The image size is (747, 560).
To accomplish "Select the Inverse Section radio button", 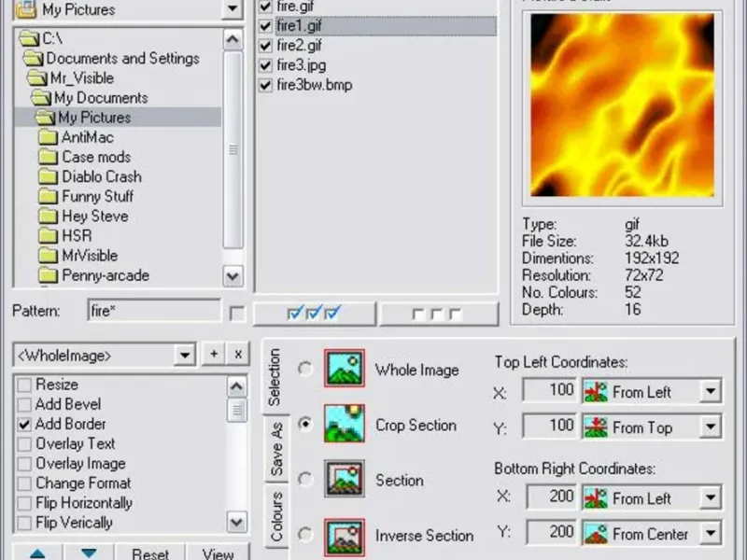I will coord(305,534).
